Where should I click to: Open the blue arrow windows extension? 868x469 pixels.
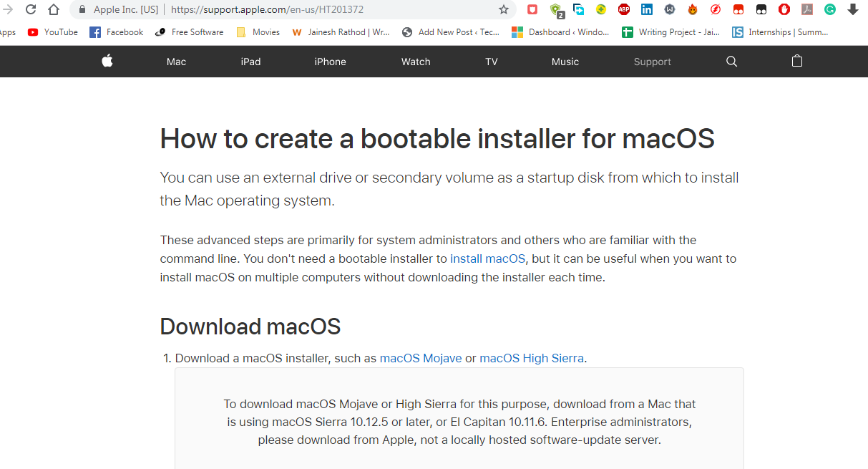tap(578, 9)
